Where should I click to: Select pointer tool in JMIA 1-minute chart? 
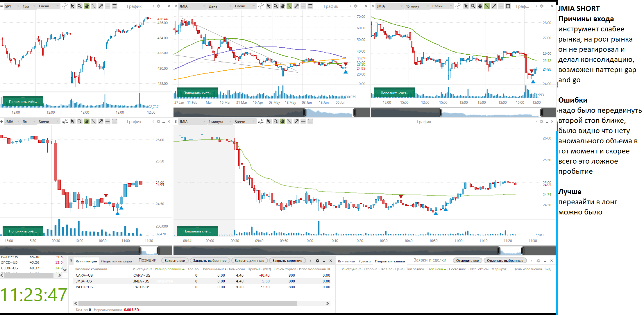(269, 121)
